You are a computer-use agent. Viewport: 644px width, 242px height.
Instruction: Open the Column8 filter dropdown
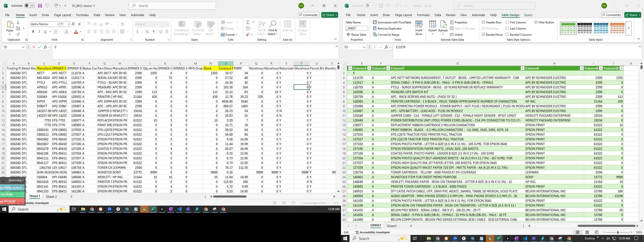(x=581, y=68)
